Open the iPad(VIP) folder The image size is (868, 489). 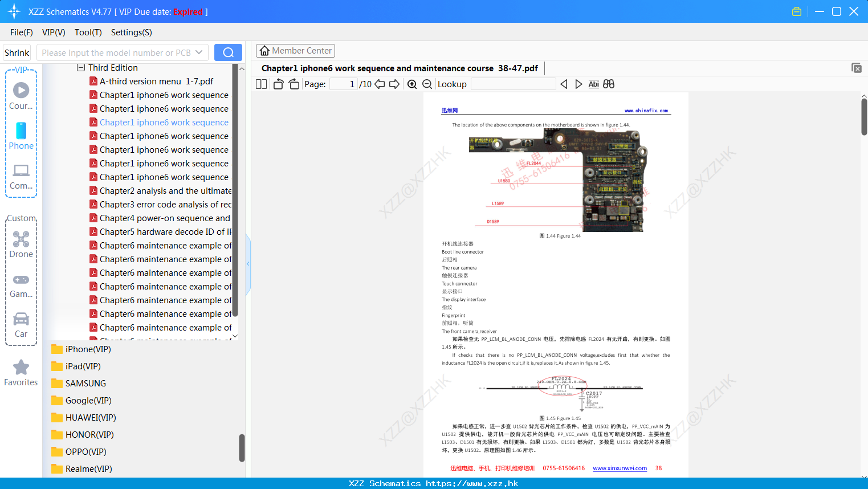coord(76,366)
